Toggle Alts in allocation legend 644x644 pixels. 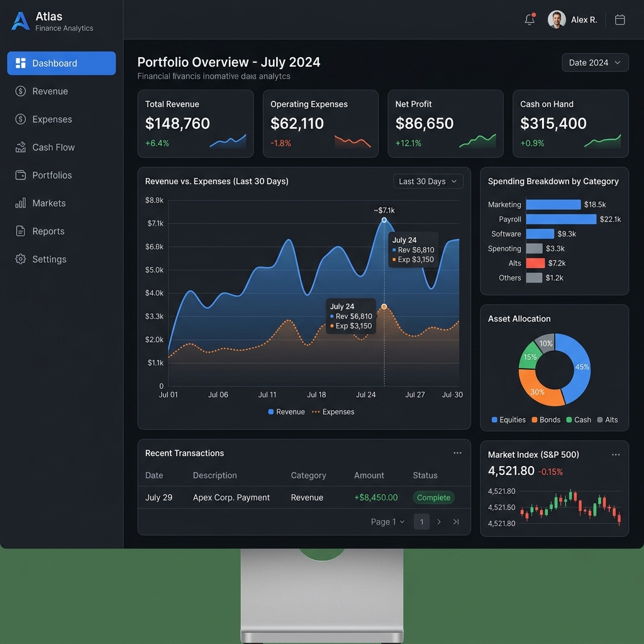pos(607,419)
